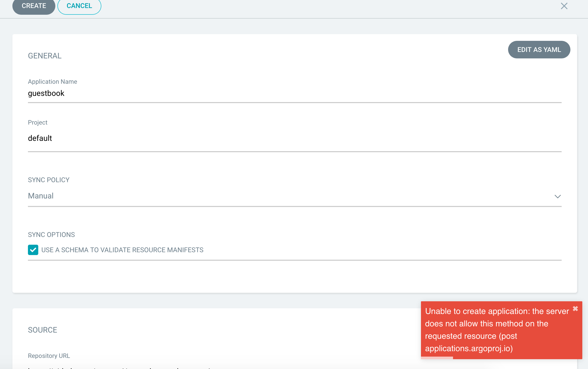
Task: Click the GENERAL section heading
Action: (45, 56)
